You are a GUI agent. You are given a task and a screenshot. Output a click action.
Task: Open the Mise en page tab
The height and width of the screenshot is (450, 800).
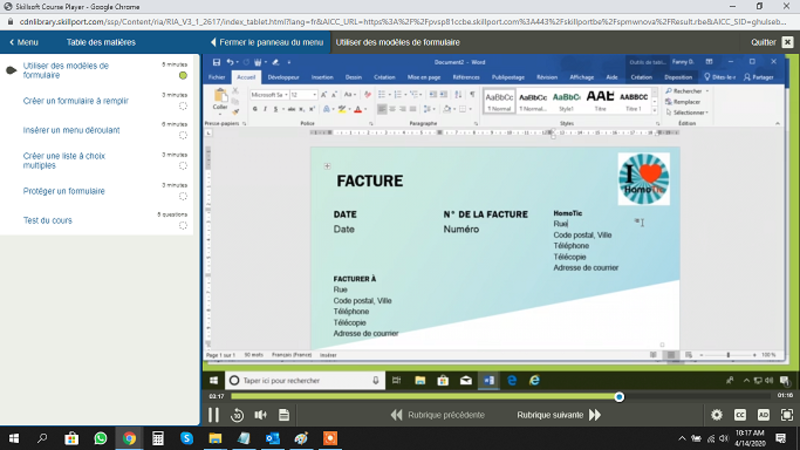click(423, 78)
